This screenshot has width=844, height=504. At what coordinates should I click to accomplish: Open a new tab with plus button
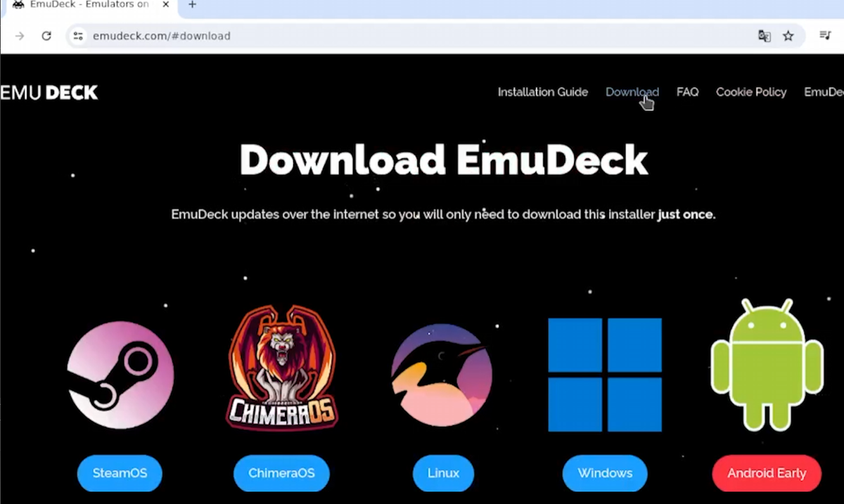coord(192,5)
